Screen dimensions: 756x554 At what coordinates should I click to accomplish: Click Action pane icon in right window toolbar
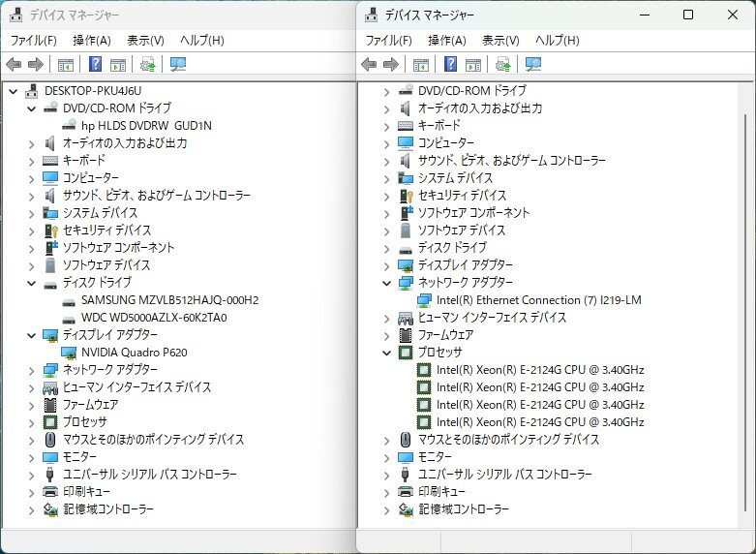tap(473, 64)
